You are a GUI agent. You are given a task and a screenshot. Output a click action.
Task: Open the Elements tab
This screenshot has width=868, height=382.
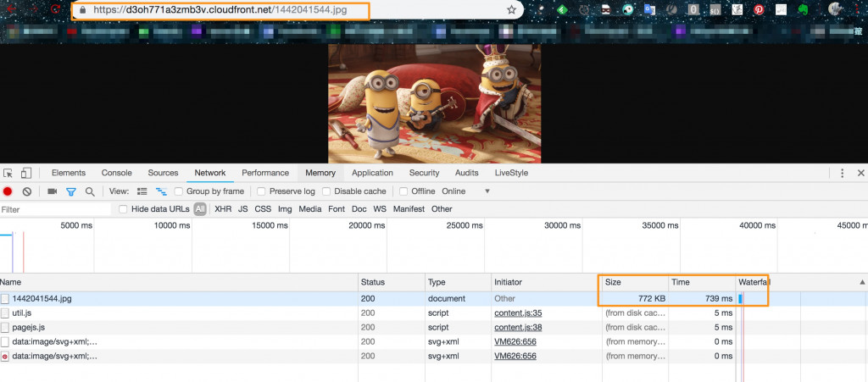(69, 173)
